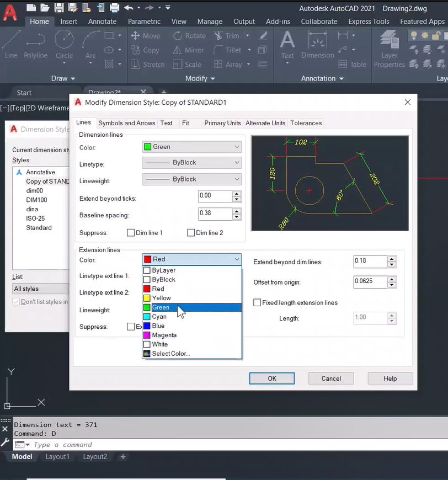Click the Plot printer icon
This screenshot has width=448, height=480.
point(114,7)
